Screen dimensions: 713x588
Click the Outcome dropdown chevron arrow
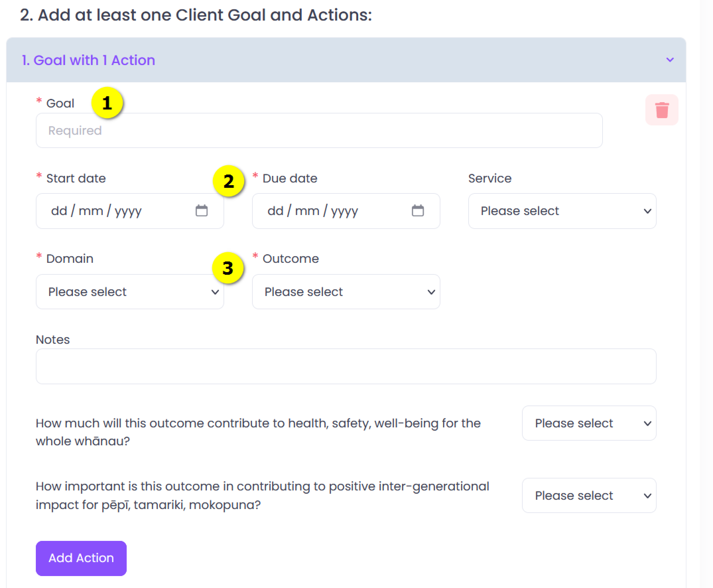pos(431,292)
